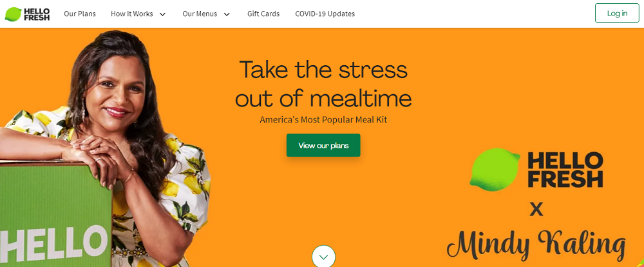This screenshot has width=644, height=267.
Task: Click the large lime icon in banner
Action: [x=495, y=169]
